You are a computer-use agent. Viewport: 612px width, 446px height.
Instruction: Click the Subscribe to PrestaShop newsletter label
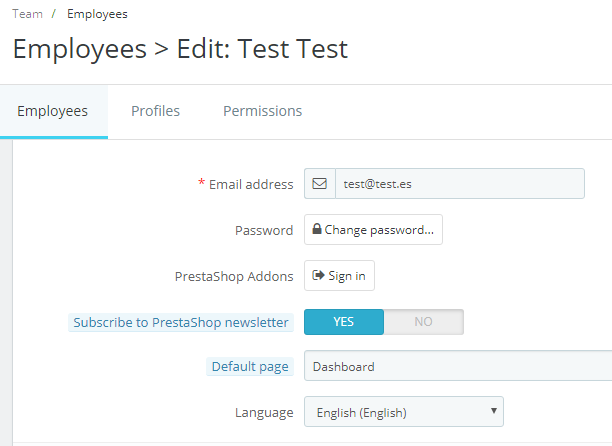[181, 323]
